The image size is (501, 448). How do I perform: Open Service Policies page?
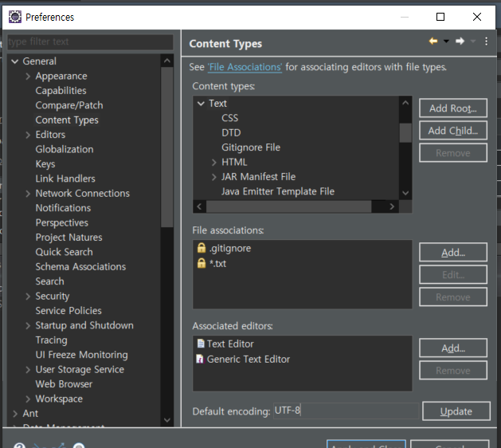68,311
